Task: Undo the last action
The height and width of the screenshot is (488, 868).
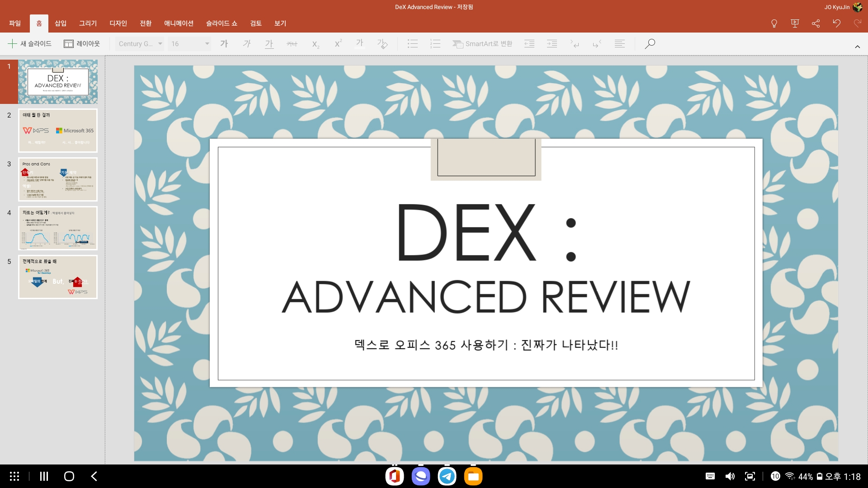Action: tap(836, 23)
